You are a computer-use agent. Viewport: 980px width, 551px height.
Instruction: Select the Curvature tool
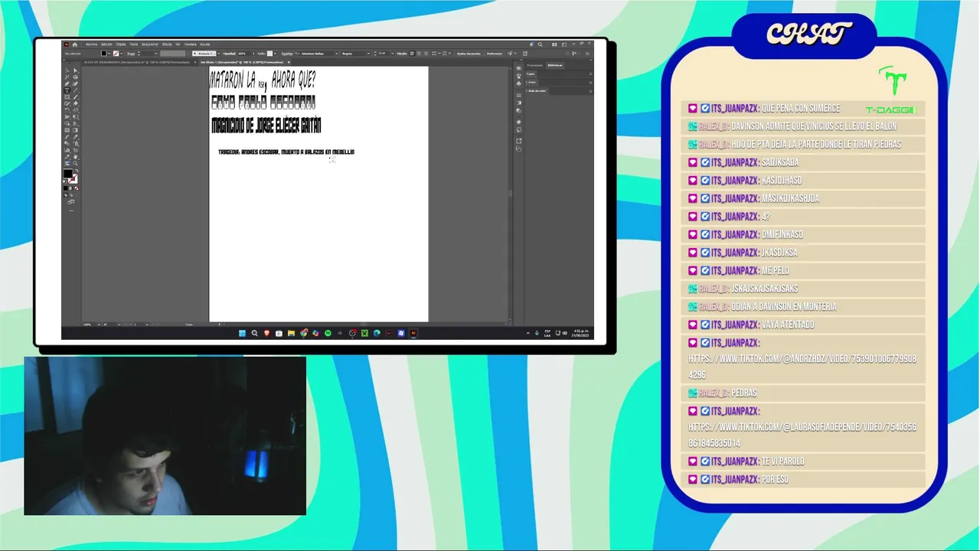coord(75,83)
